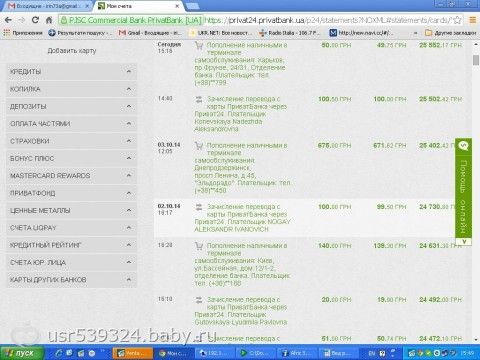Viewport: 480px width, 360px height.
Task: Click the bookmark star in the address bar
Action: point(458,20)
